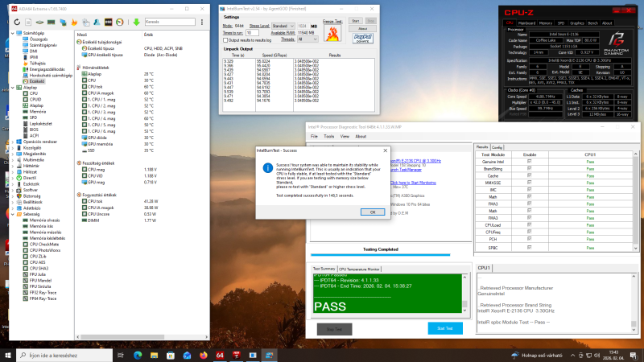The height and width of the screenshot is (362, 644).
Task: Open the AIDA64 report page icon
Action: click(x=28, y=23)
